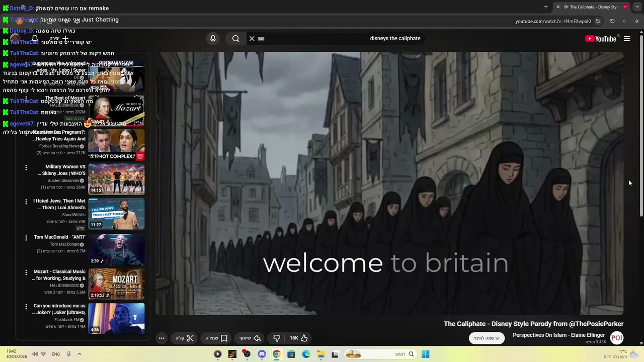
Task: Open the YouTube hamburger guide menu
Action: click(x=627, y=39)
